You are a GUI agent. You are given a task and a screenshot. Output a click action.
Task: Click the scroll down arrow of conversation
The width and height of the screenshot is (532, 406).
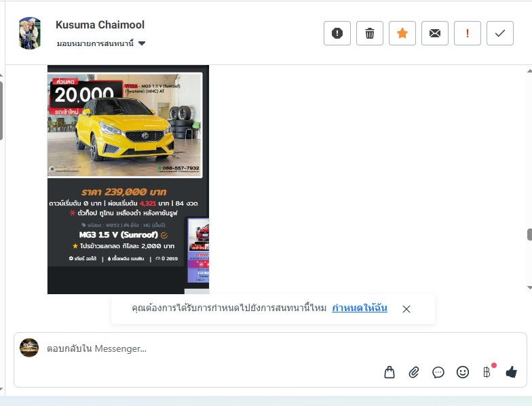click(x=529, y=287)
